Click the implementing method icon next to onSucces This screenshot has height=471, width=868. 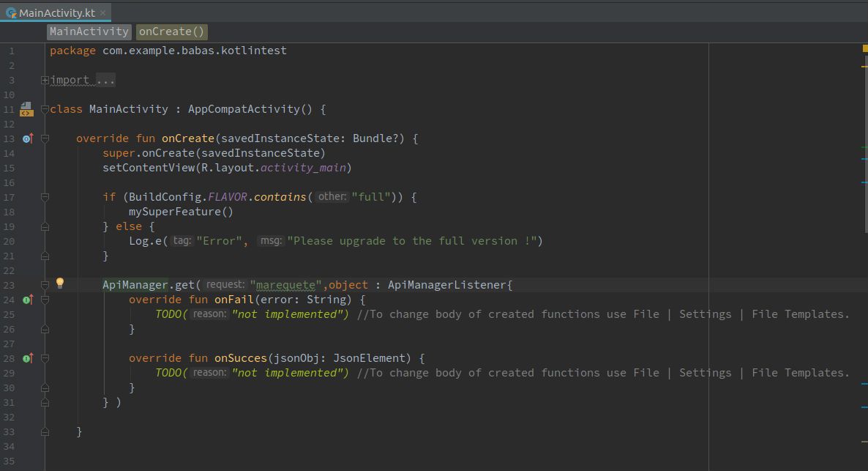[27, 357]
